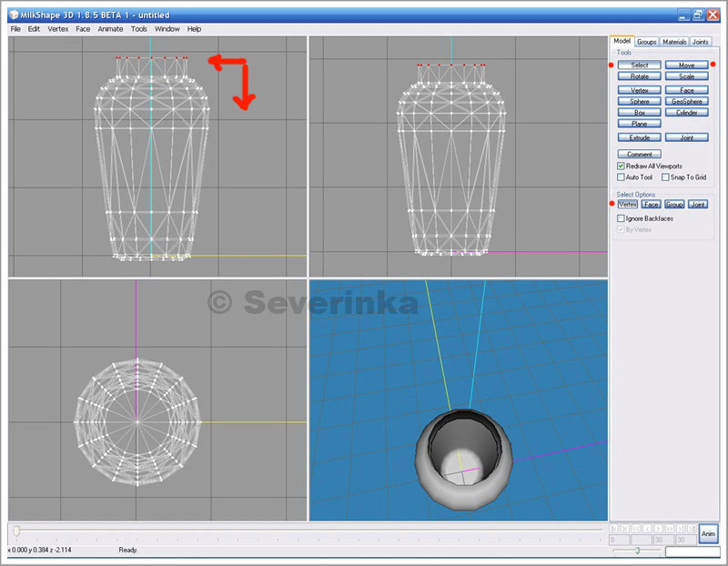Switch to the Groups tab

click(647, 42)
